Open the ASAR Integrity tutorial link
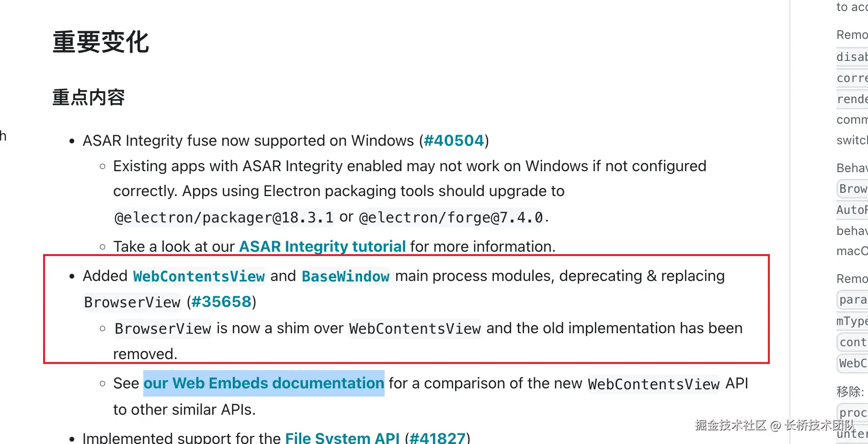Viewport: 868px width, 444px height. coord(322,246)
